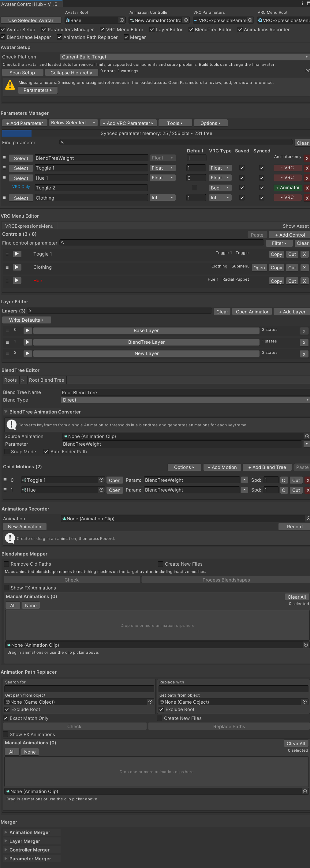Click the Blend Tree Name text field
The height and width of the screenshot is (868, 310).
coord(185,393)
